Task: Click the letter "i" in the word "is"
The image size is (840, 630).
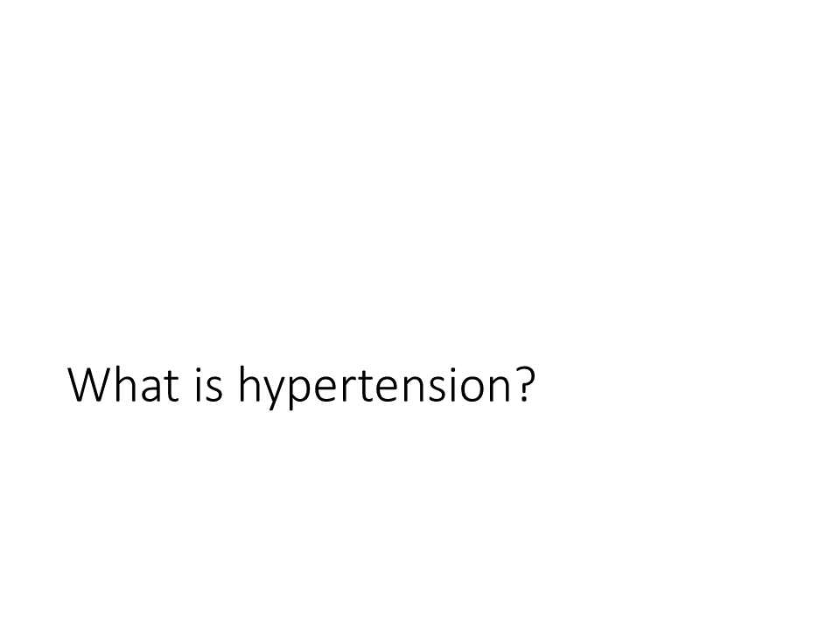Action: (199, 385)
